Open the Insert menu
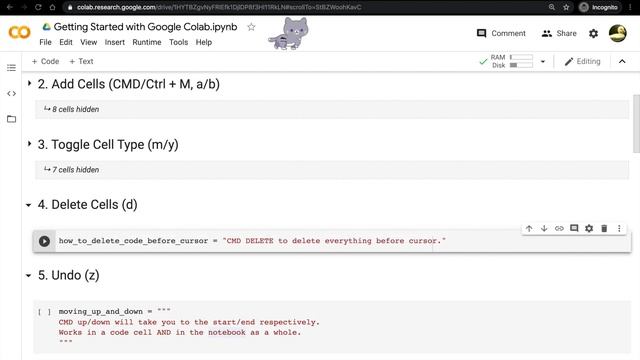640x360 pixels. tap(115, 42)
